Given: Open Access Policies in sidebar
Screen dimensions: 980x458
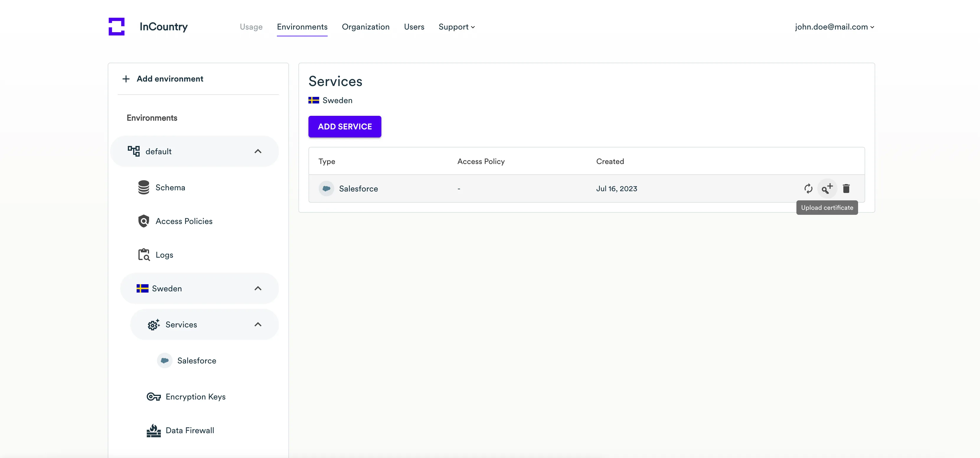Looking at the screenshot, I should tap(183, 221).
